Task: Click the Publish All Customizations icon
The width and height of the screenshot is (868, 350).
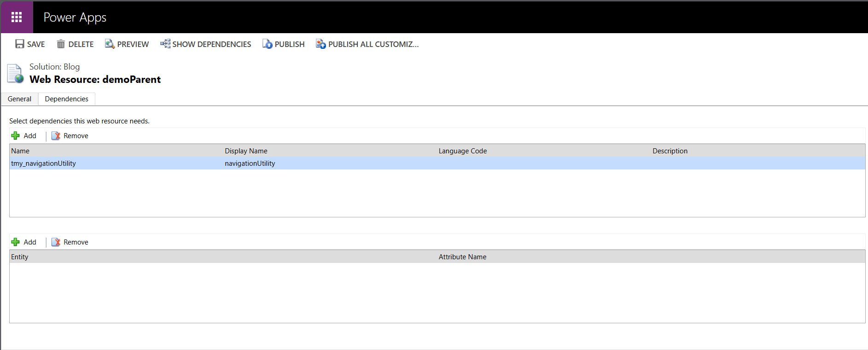Action: click(x=321, y=44)
